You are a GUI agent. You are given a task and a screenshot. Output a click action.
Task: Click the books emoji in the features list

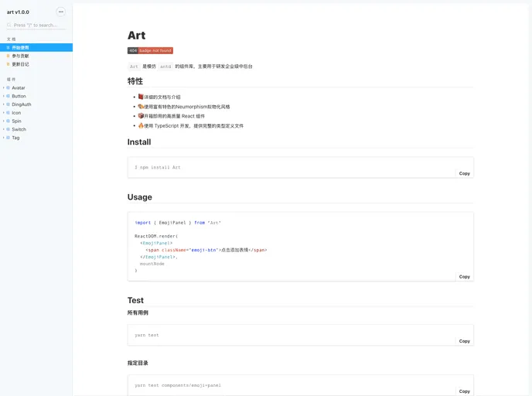[x=141, y=97]
